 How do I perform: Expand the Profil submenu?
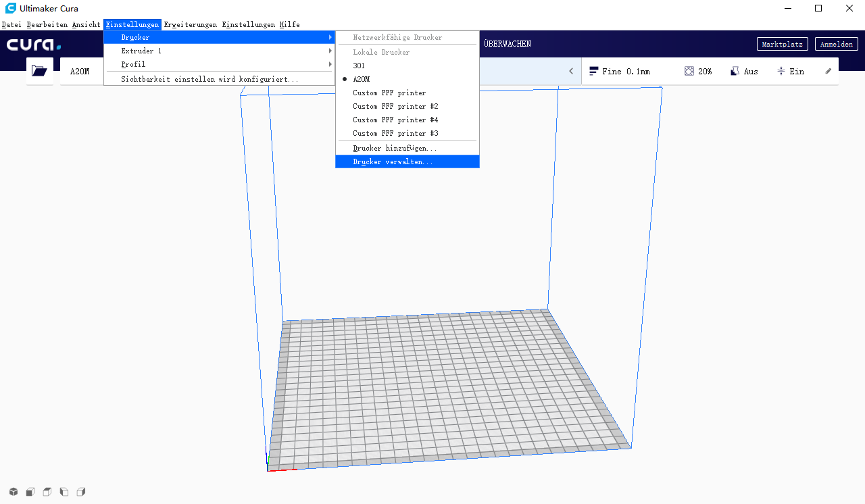tap(220, 64)
